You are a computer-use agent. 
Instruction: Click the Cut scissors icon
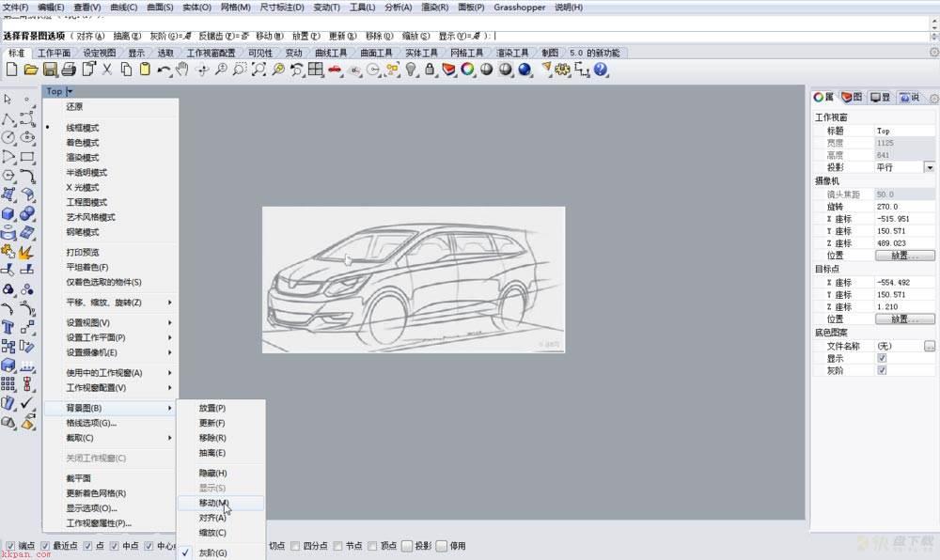click(x=107, y=70)
